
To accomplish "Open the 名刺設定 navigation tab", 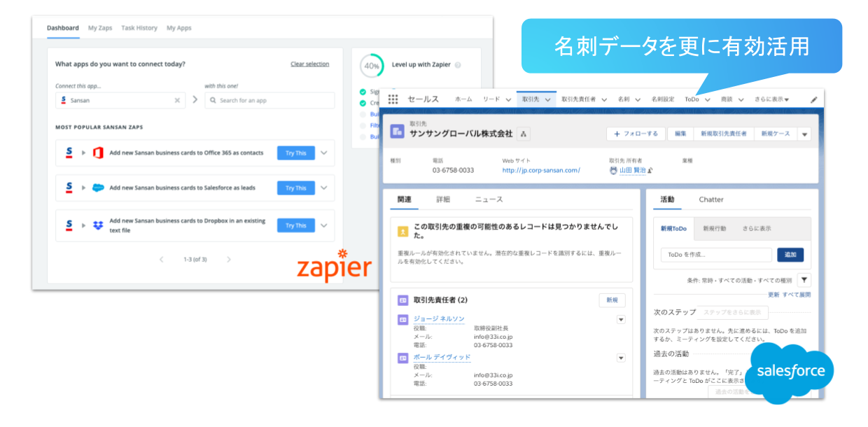I will [x=663, y=99].
